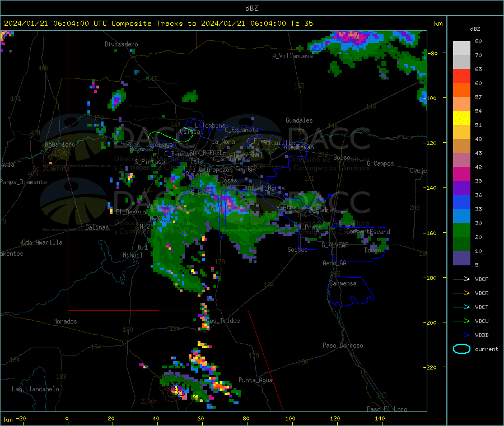Screen dimensions: 504x426
Task: Click the S_Pintada map label
Action: click(x=150, y=162)
